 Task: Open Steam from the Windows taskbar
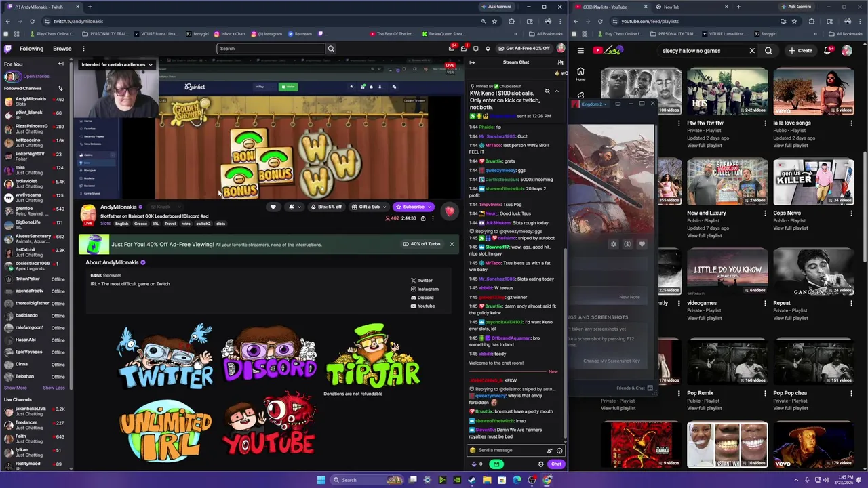pos(472,480)
